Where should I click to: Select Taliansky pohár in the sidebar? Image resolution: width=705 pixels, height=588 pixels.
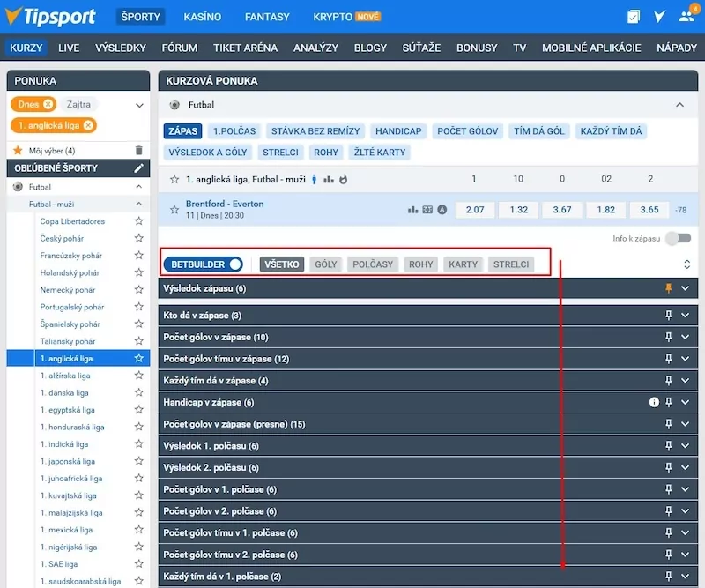click(x=68, y=341)
